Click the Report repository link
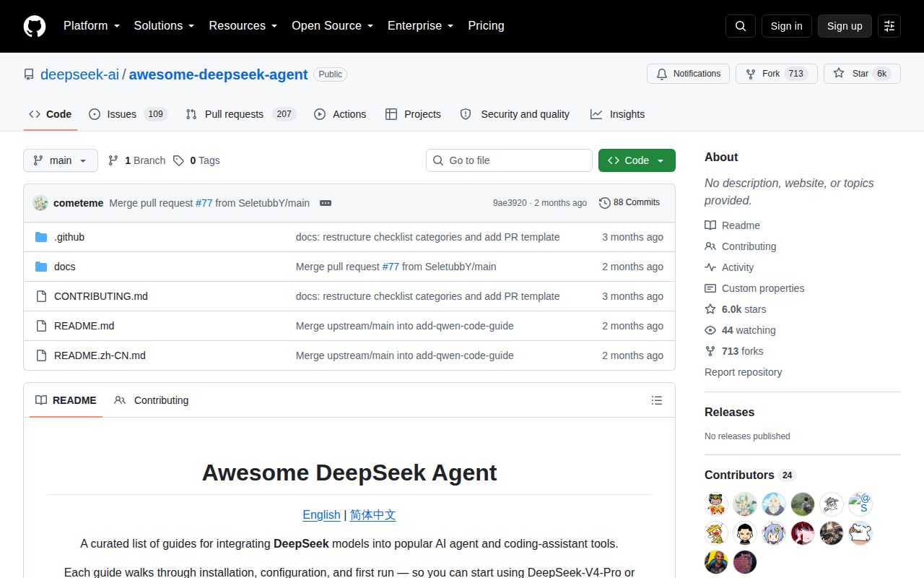The image size is (924, 578). pos(743,372)
